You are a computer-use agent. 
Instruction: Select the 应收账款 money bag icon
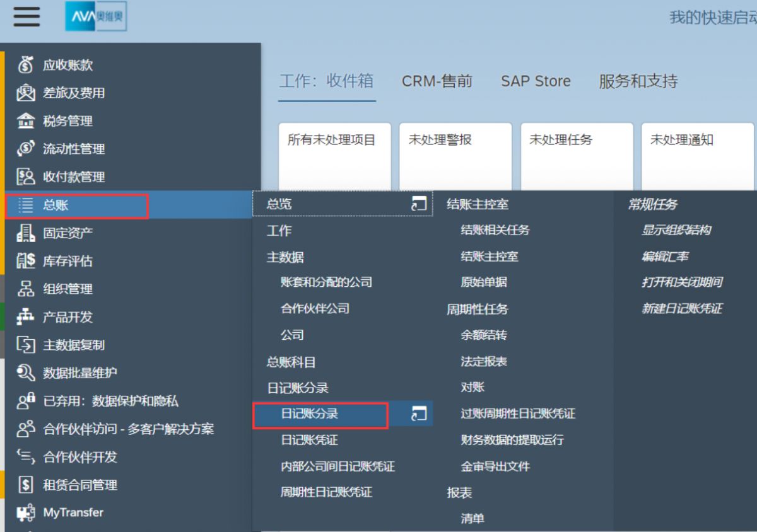point(26,65)
